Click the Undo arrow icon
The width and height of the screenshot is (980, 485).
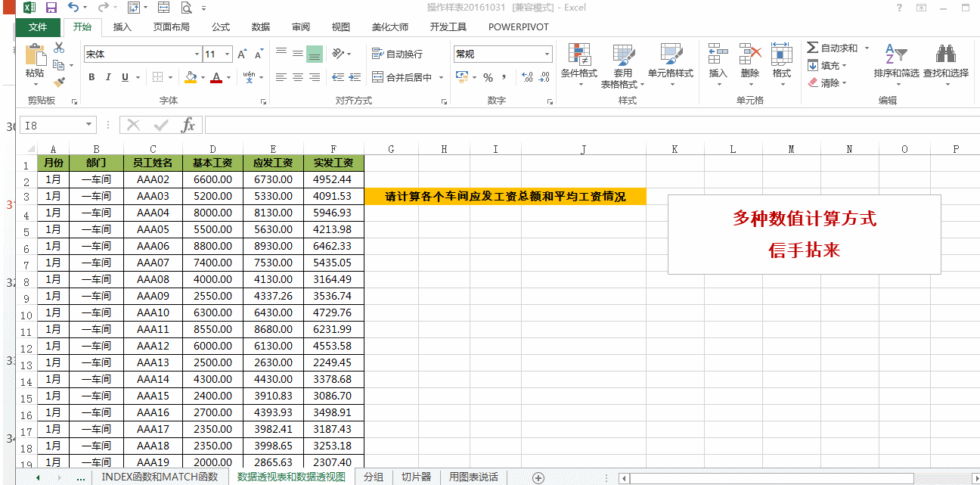coord(73,8)
